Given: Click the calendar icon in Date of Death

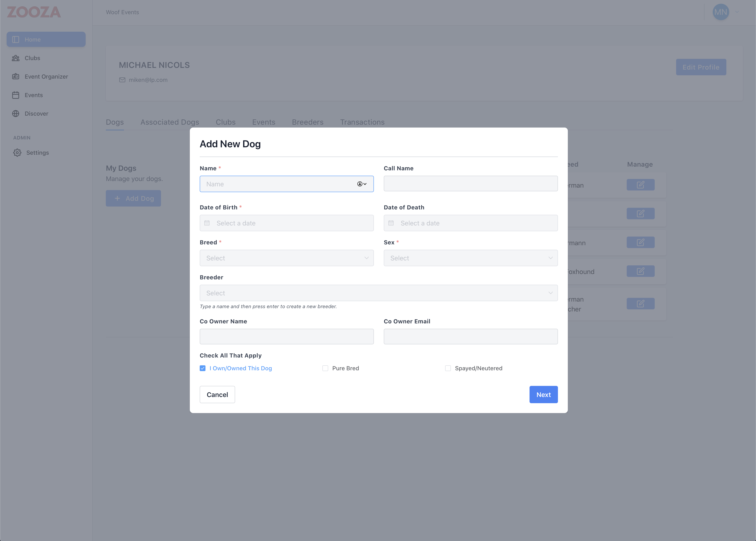Looking at the screenshot, I should (391, 223).
